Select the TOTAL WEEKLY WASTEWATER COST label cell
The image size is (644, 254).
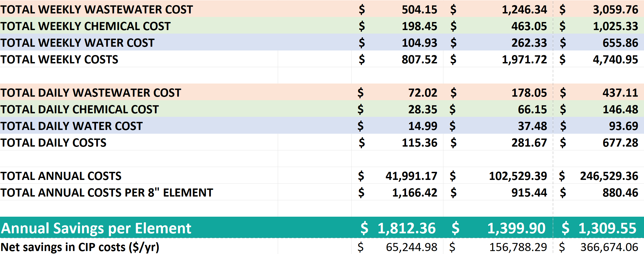tap(97, 9)
